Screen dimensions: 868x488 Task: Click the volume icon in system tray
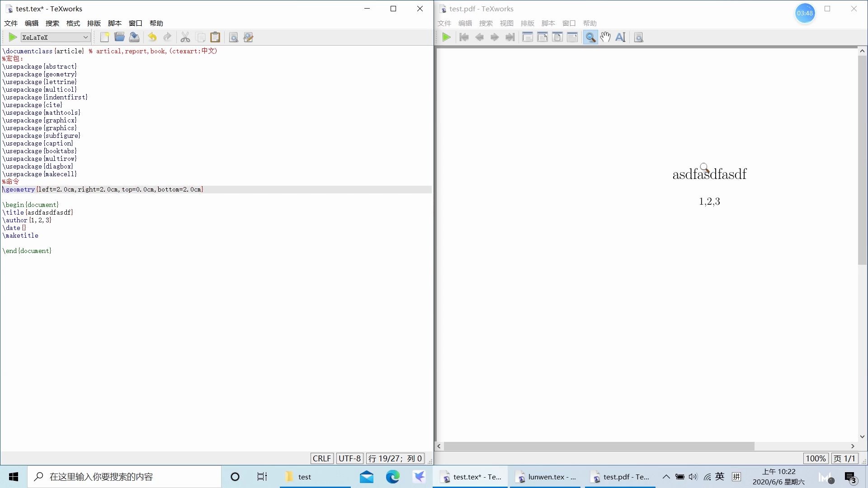693,477
